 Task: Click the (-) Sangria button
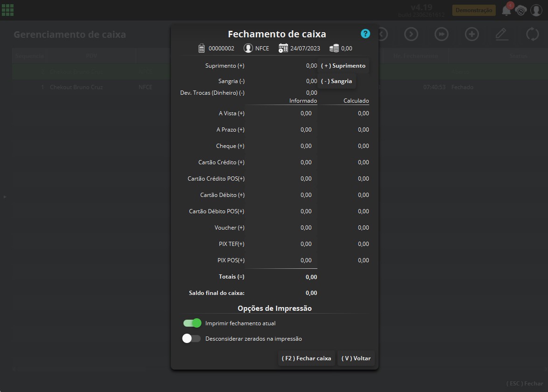(x=337, y=81)
